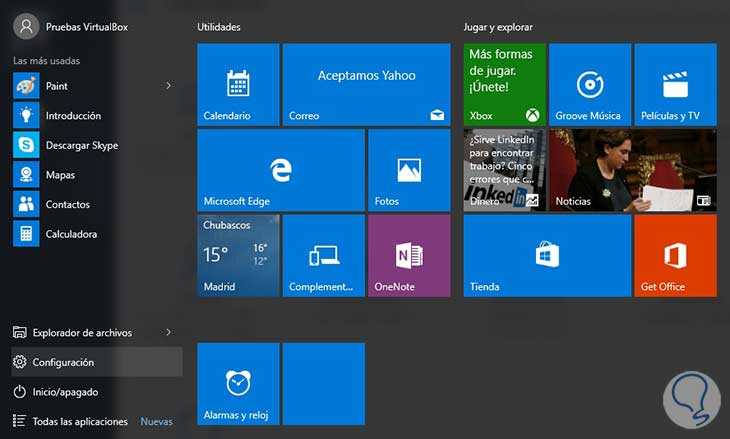Open the Alarmas y reloj tile
The height and width of the screenshot is (439, 730).
click(238, 384)
